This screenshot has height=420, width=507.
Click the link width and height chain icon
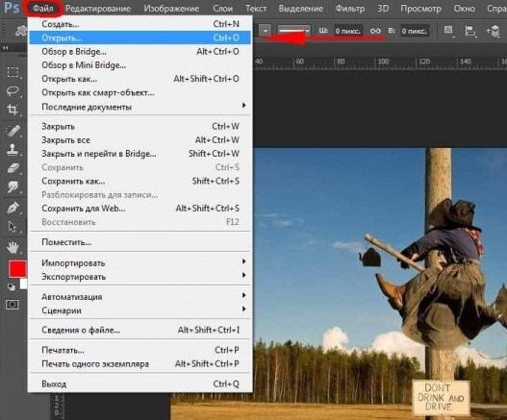(x=375, y=31)
